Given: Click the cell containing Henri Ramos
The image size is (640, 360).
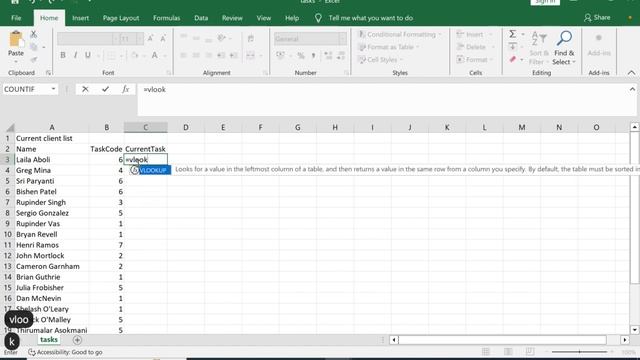Looking at the screenshot, I should pyautogui.click(x=52, y=245).
